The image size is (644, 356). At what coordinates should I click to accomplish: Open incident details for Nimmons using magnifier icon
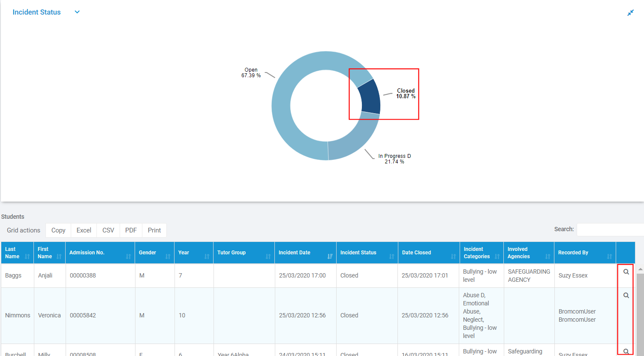coord(626,295)
